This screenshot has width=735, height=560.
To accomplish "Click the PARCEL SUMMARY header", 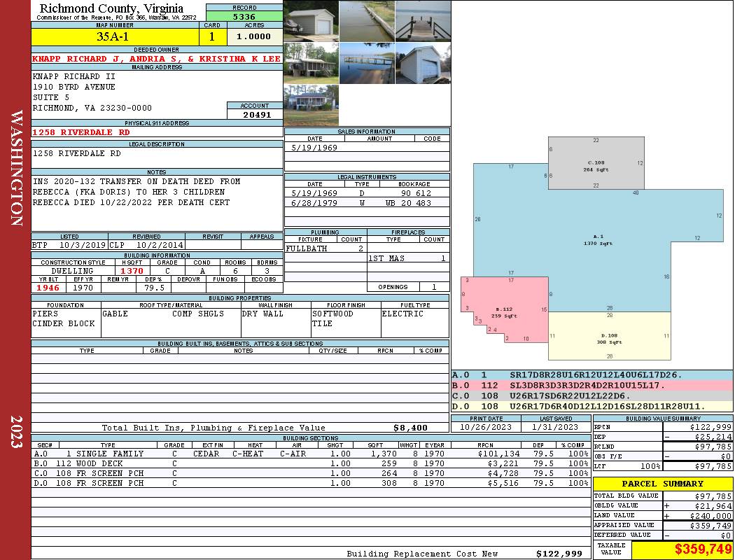I will 662,484.
